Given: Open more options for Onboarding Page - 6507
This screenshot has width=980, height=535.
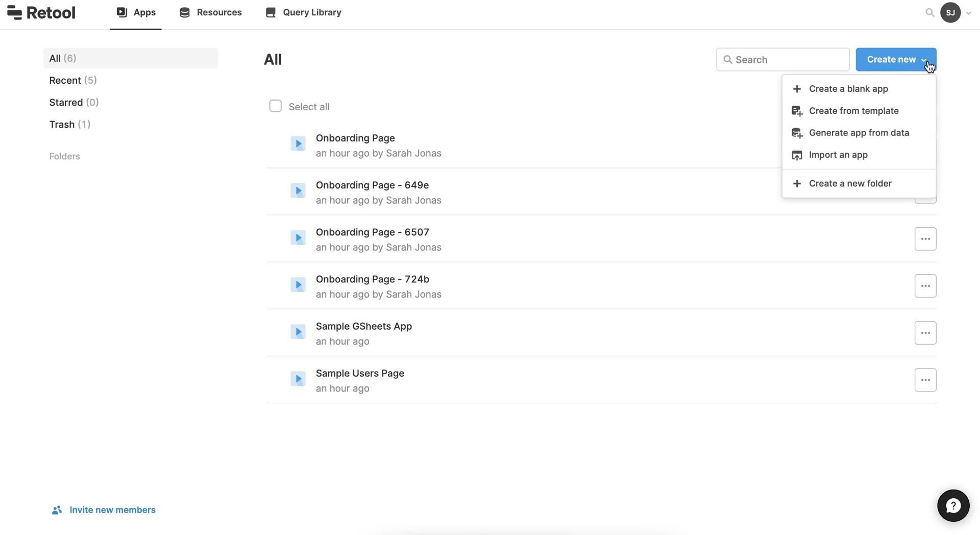Looking at the screenshot, I should 925,239.
